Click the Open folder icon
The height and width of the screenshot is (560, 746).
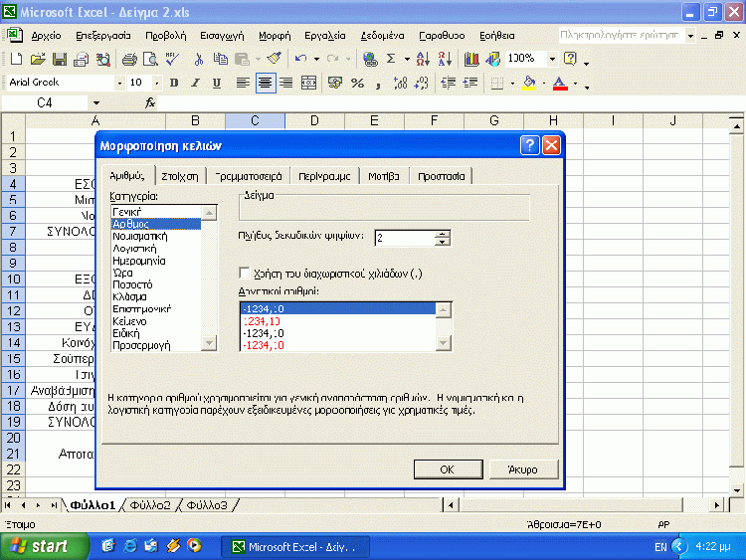(x=38, y=59)
